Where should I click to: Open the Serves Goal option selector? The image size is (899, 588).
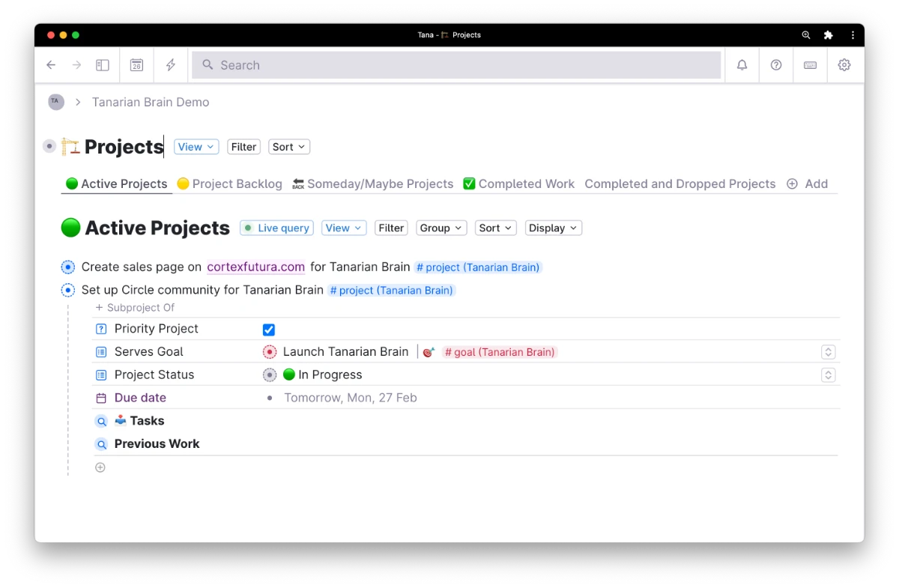point(828,352)
